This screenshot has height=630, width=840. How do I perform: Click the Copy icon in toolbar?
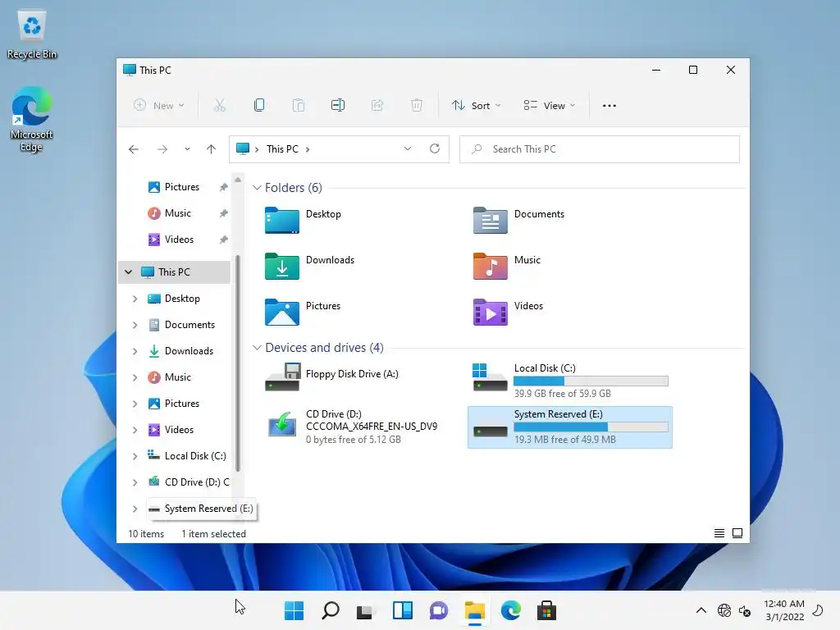tap(259, 106)
